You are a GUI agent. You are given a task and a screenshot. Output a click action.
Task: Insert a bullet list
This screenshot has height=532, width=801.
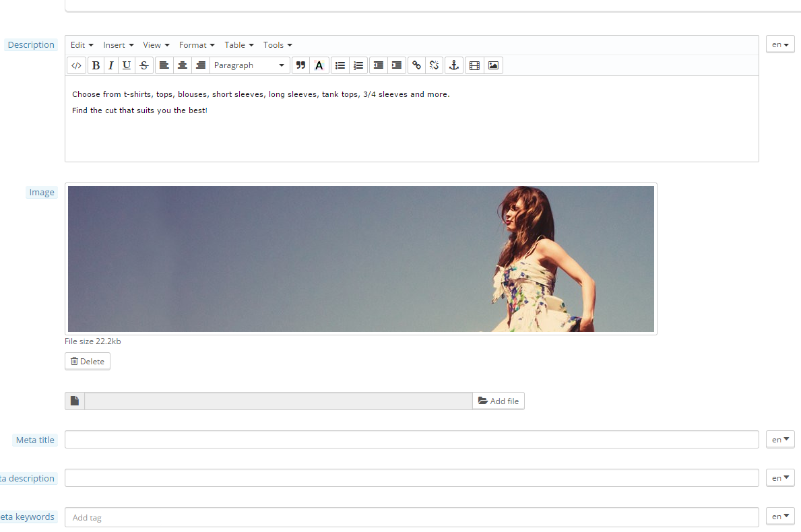[340, 65]
